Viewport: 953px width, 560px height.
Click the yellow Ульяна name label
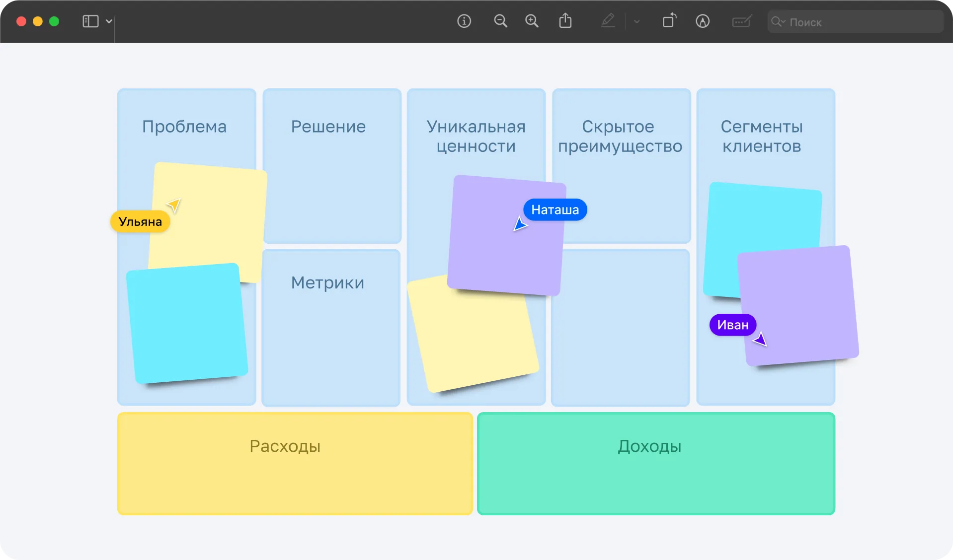(140, 222)
